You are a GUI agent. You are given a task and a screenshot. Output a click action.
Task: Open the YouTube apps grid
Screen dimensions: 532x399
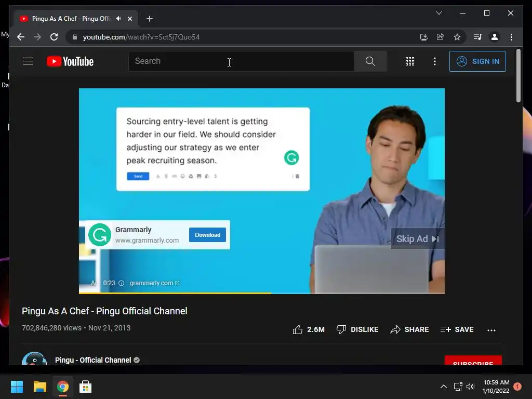pos(410,61)
